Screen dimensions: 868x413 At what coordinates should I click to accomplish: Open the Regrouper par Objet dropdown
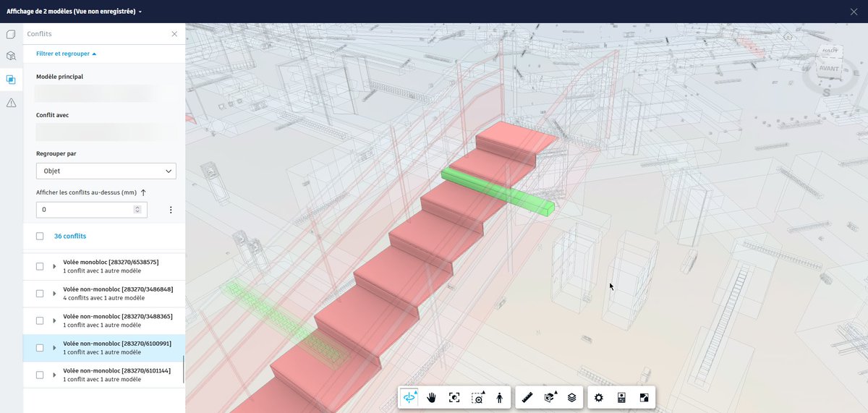click(x=106, y=171)
